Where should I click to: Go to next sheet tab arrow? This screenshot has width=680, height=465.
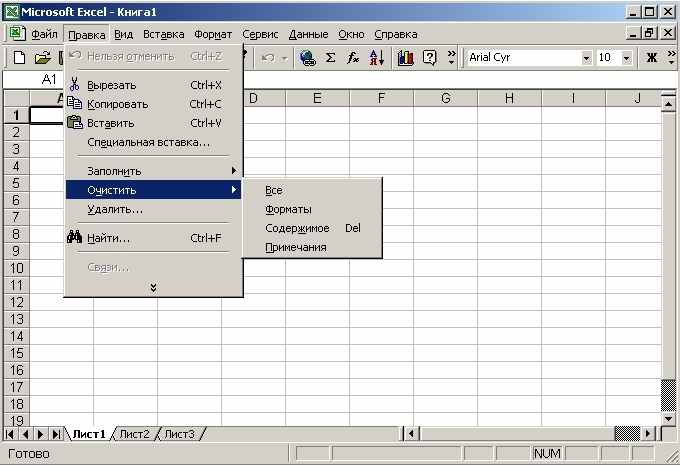click(41, 434)
